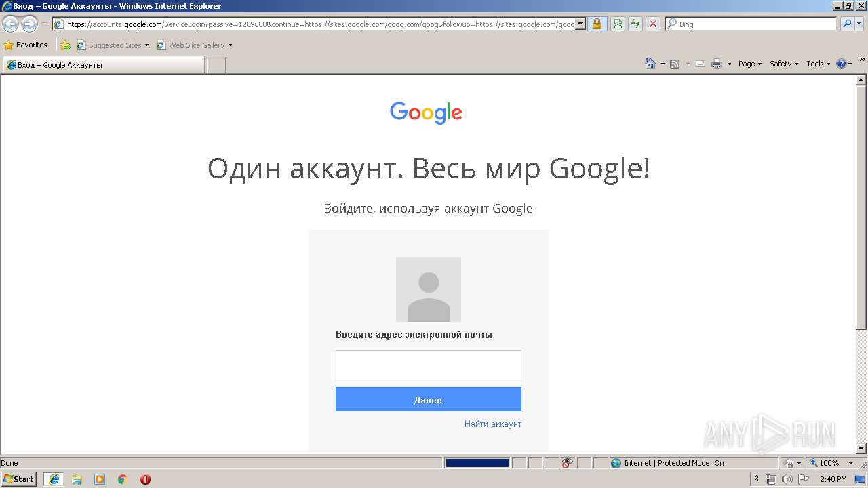Stop loading with the red X icon
The image size is (868, 488).
coord(653,24)
